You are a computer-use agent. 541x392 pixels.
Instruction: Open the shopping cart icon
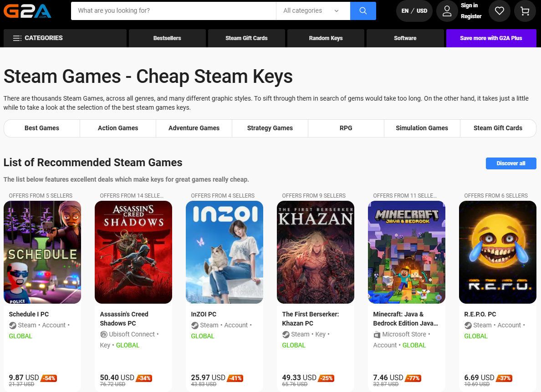tap(525, 11)
